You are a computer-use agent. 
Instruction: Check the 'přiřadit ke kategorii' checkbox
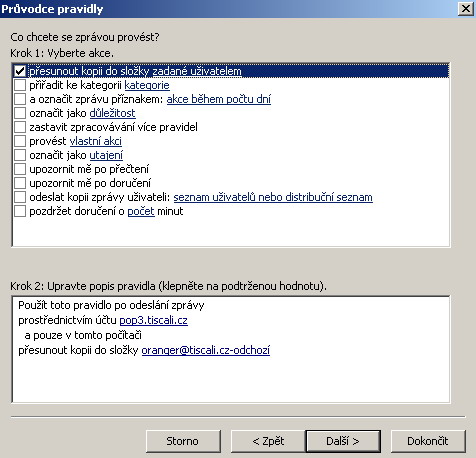pyautogui.click(x=20, y=85)
